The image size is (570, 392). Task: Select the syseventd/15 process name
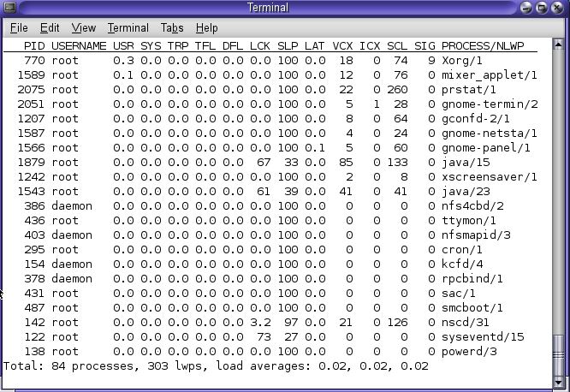click(x=483, y=336)
